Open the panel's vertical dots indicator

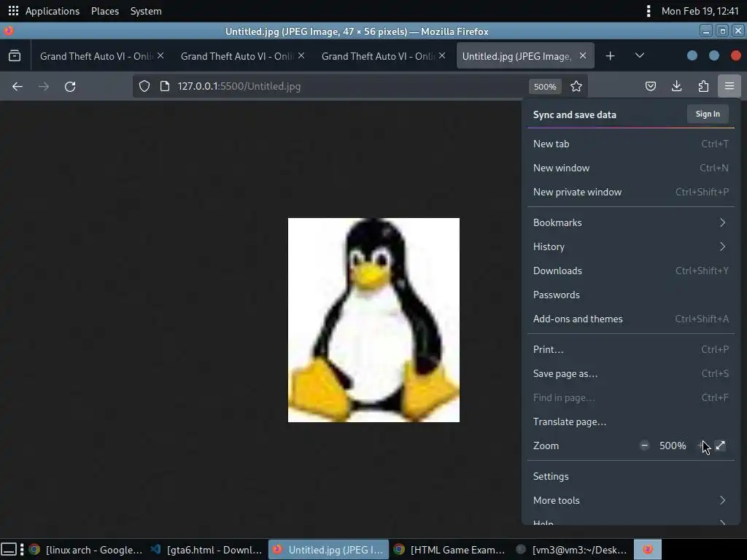[649, 11]
